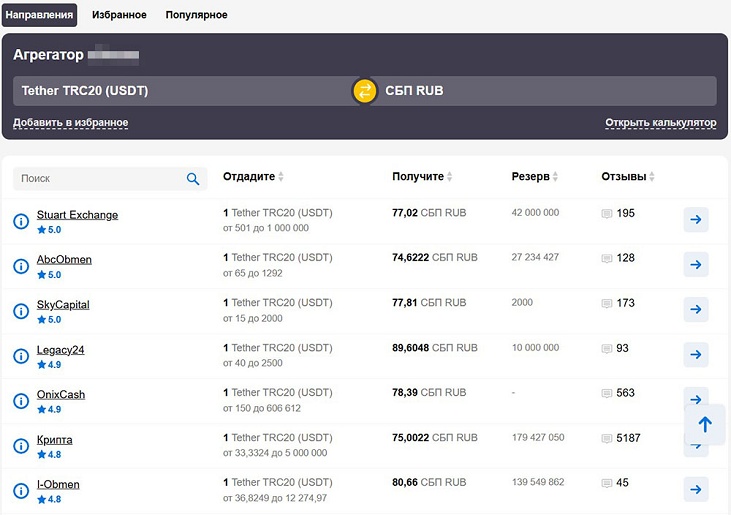This screenshot has height=515, width=731.
Task: Open OnixCash exchanger link
Action: point(61,395)
